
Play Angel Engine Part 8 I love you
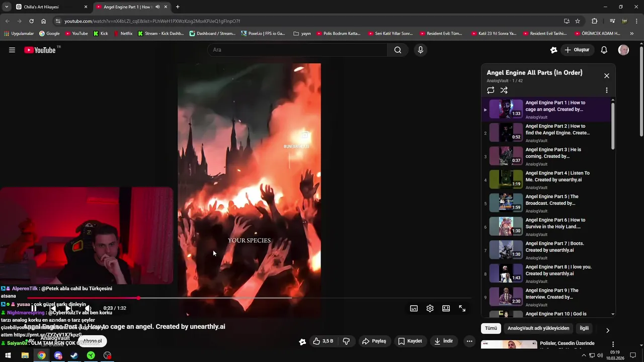(547, 274)
